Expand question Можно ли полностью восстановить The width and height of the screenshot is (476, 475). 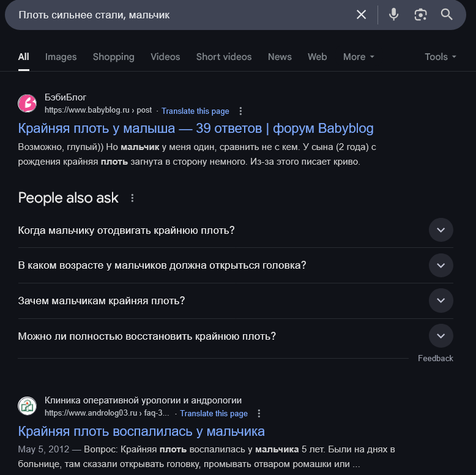pos(236,336)
